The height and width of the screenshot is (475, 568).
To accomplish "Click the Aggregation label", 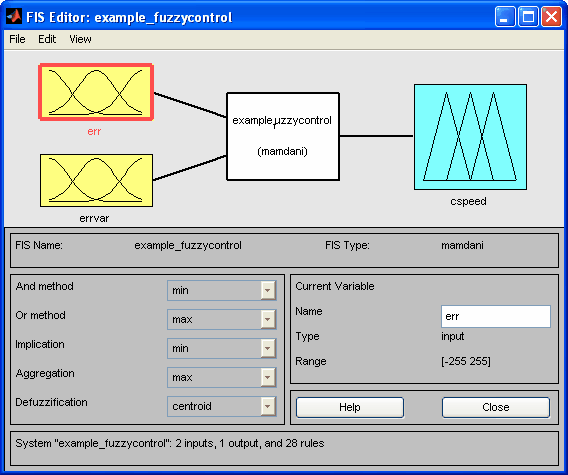I will click(45, 374).
